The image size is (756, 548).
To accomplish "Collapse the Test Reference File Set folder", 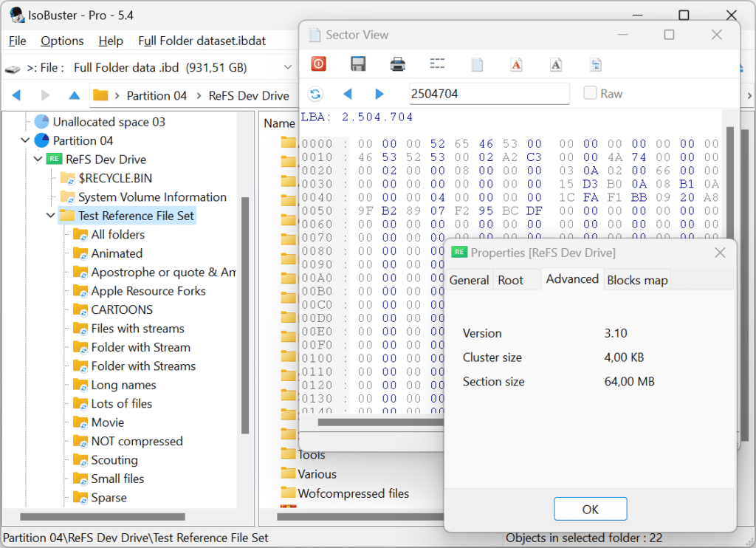I will click(x=51, y=215).
